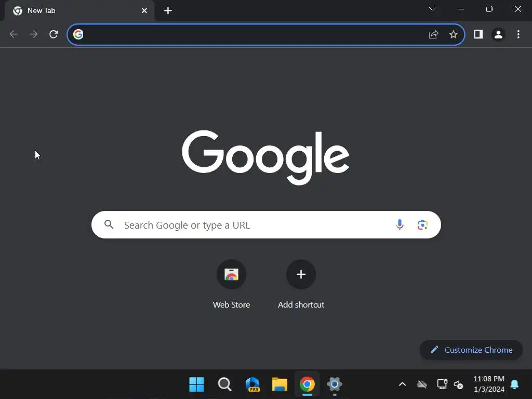Screen dimensions: 532x399
Task: Open the Chrome side panel
Action: tap(478, 34)
